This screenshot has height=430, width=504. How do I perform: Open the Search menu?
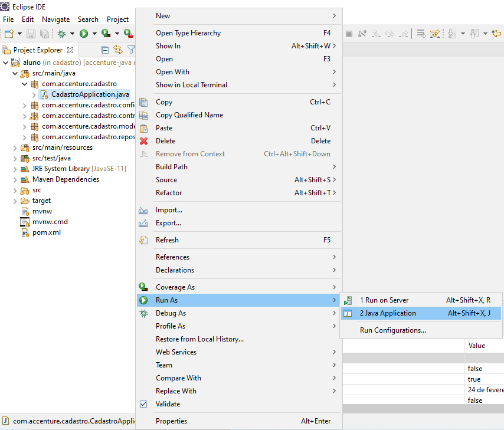(x=88, y=19)
